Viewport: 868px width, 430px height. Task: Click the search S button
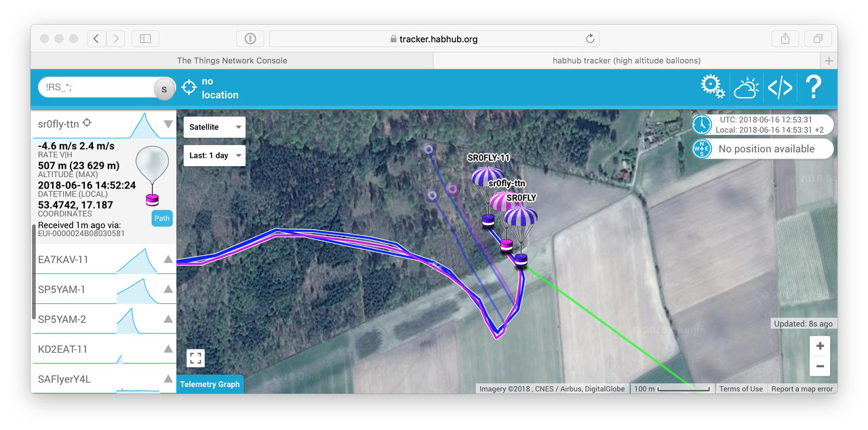pos(163,89)
